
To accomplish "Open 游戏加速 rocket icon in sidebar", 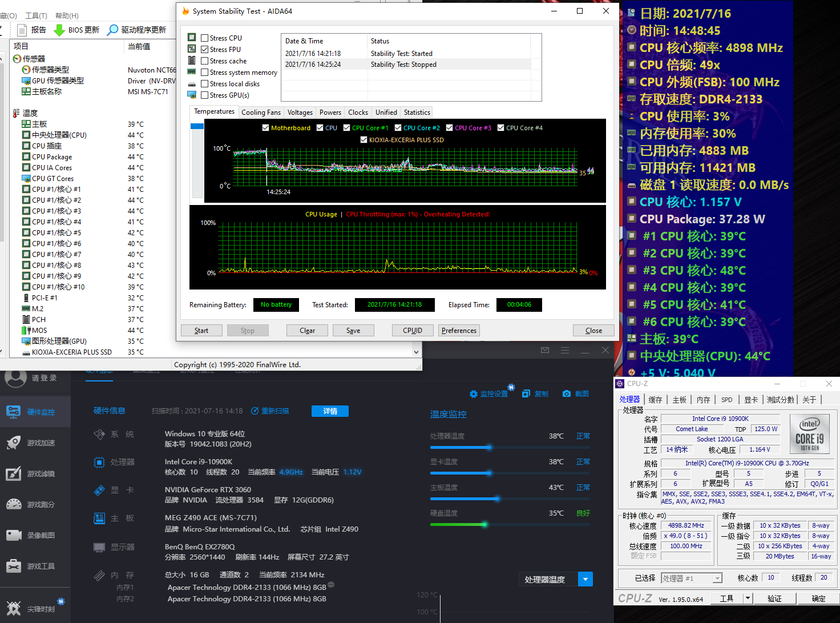I will pos(14,443).
